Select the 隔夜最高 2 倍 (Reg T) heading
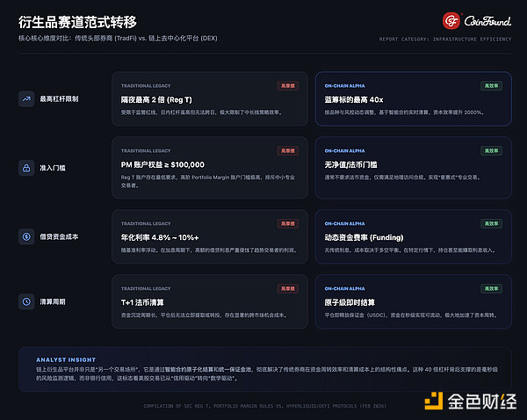This screenshot has height=420, width=527. click(156, 100)
